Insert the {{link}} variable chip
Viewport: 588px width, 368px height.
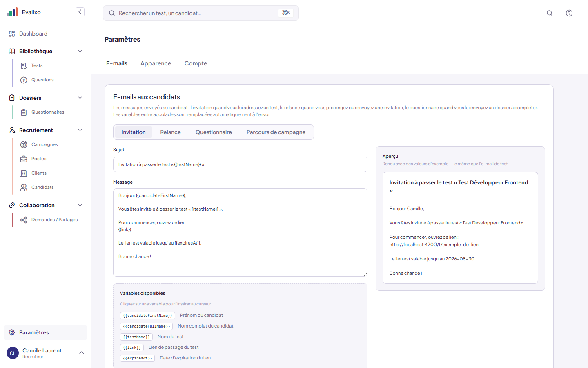tap(132, 348)
